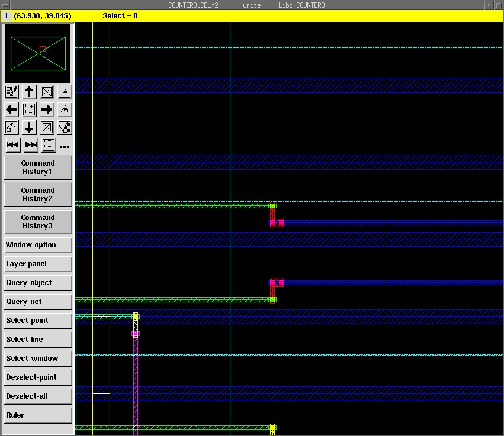Click the large mountain icon button
504x436 pixels.
pos(65,109)
